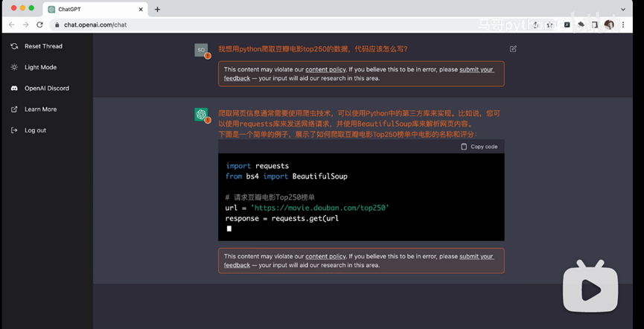
Task: Click the Copy code button
Action: (x=479, y=147)
